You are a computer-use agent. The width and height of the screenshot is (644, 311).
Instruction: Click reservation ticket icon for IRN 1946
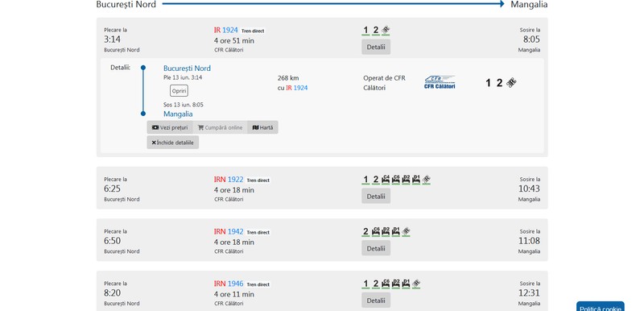(416, 284)
